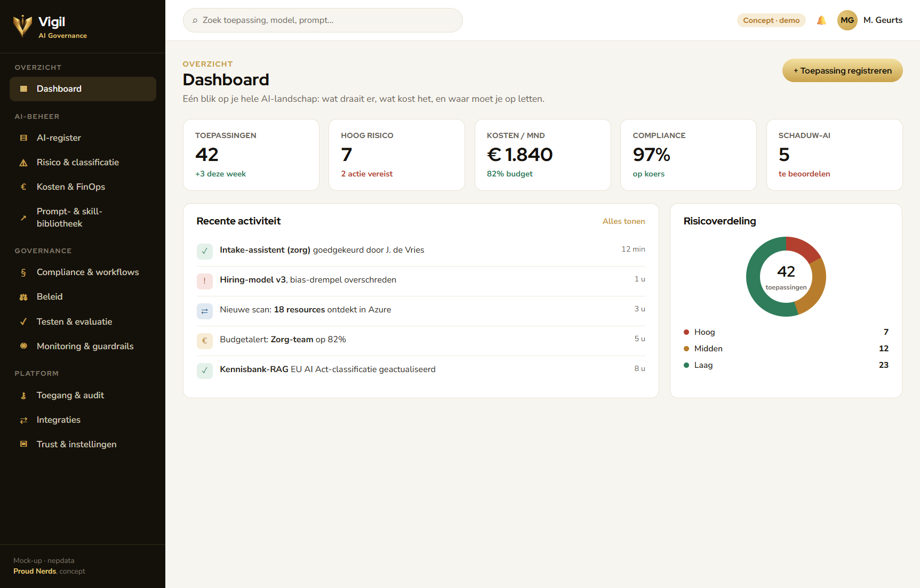
Task: Click the blue scan icon for Nieuwe scan
Action: pyautogui.click(x=205, y=311)
